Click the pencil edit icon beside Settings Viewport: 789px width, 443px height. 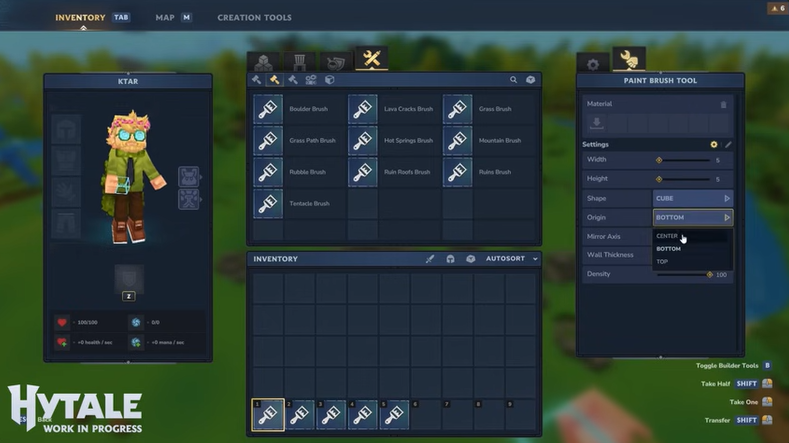(728, 144)
